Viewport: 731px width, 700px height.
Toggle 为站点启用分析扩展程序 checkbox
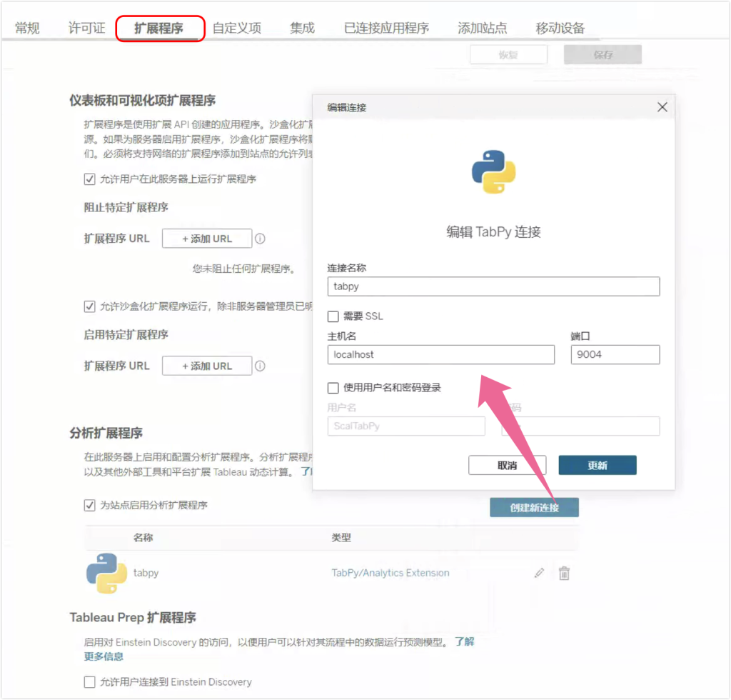(x=90, y=505)
